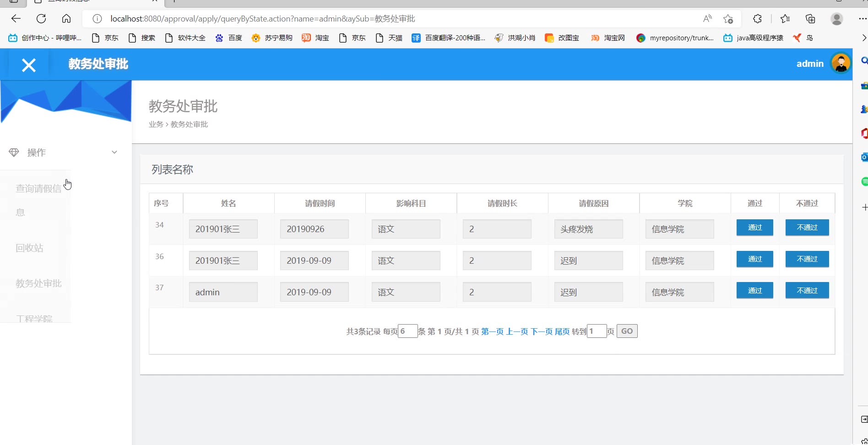This screenshot has width=868, height=445.
Task: Open the 百度翻译 bookmark
Action: pyautogui.click(x=448, y=38)
